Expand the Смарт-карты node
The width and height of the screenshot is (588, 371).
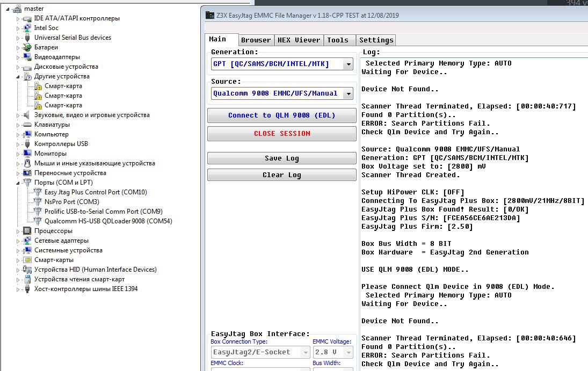[18, 260]
